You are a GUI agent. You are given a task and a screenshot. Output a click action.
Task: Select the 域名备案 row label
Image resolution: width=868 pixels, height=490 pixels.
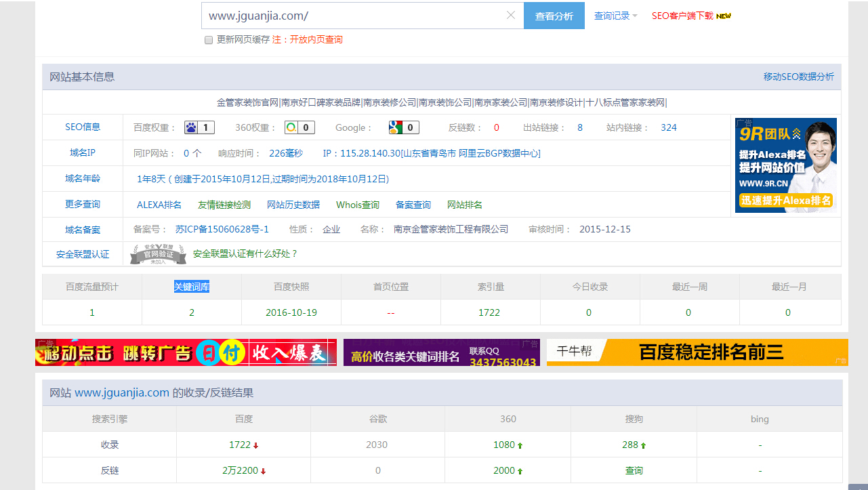(83, 230)
